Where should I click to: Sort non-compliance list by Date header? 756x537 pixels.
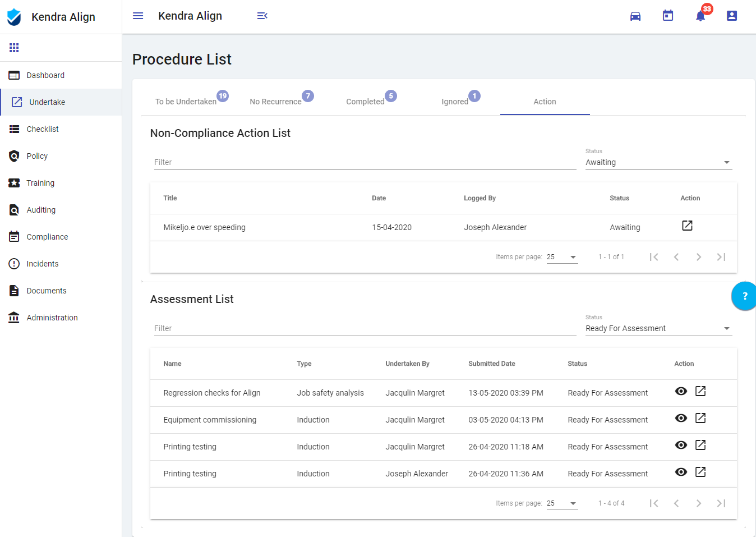coord(379,198)
